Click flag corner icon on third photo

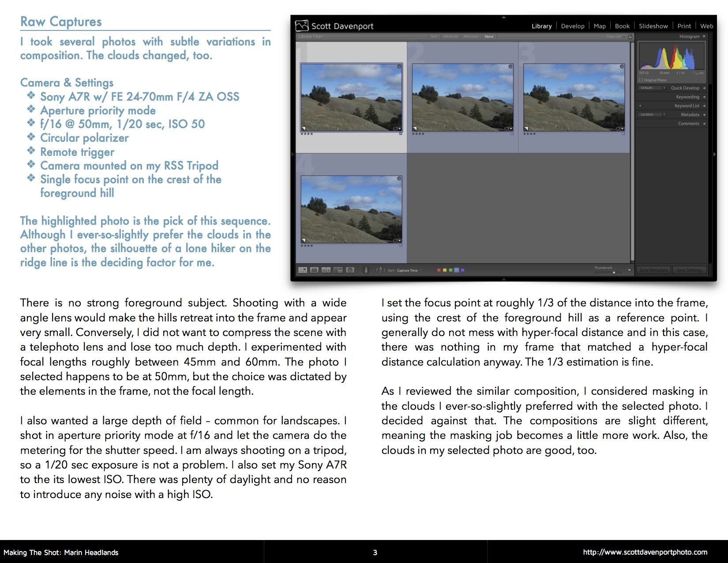point(526,128)
